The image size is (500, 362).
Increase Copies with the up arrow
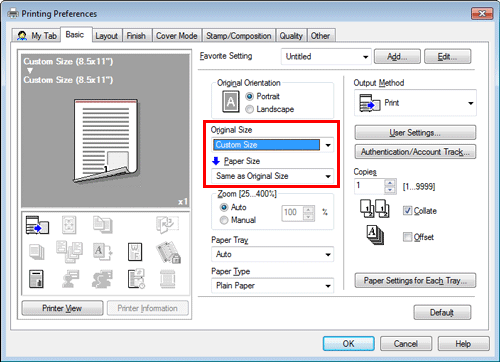point(390,183)
